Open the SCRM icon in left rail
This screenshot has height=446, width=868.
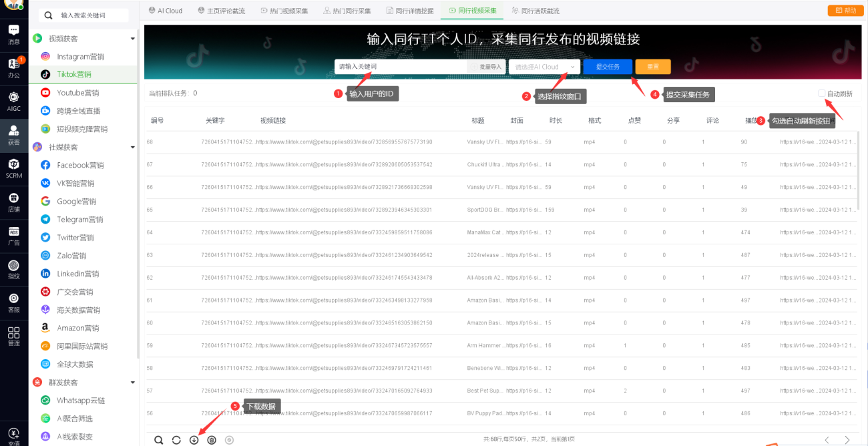click(14, 168)
